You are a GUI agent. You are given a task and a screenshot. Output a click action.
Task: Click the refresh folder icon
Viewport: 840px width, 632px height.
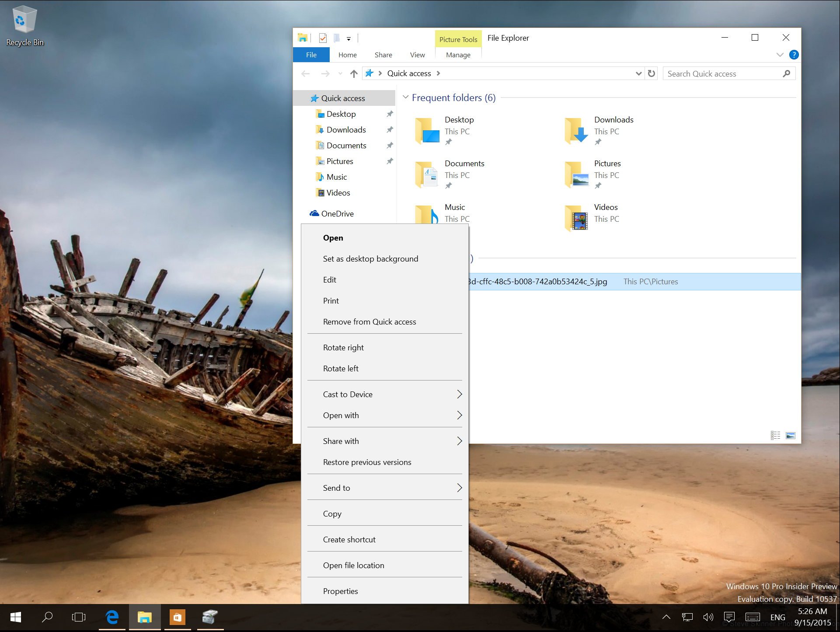pyautogui.click(x=652, y=73)
